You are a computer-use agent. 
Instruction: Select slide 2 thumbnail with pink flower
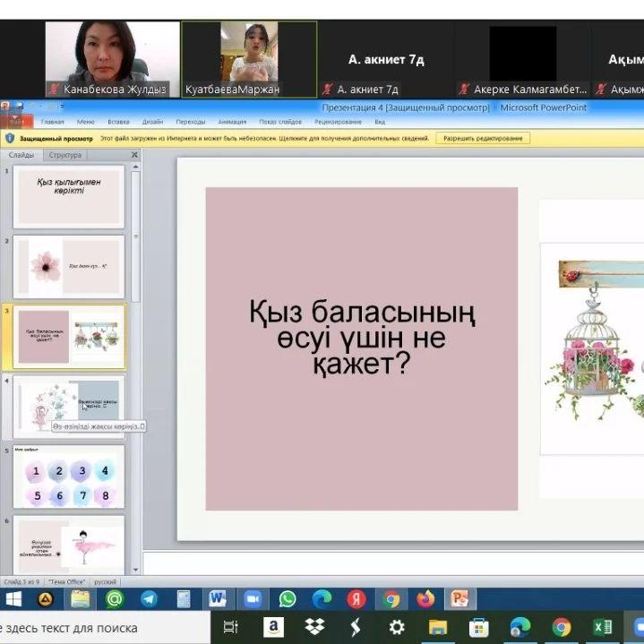[69, 267]
